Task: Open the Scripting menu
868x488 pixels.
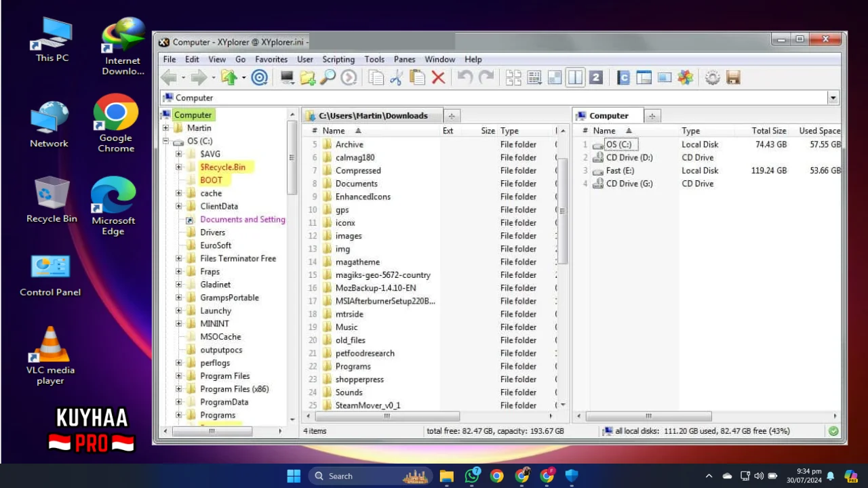Action: coord(338,60)
